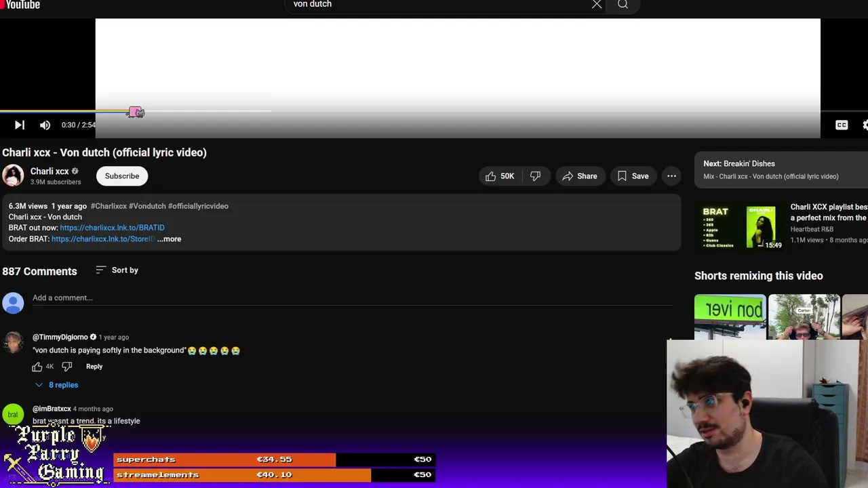868x488 pixels.
Task: Click the Nyan cat progress bar scrubber
Action: pos(136,112)
